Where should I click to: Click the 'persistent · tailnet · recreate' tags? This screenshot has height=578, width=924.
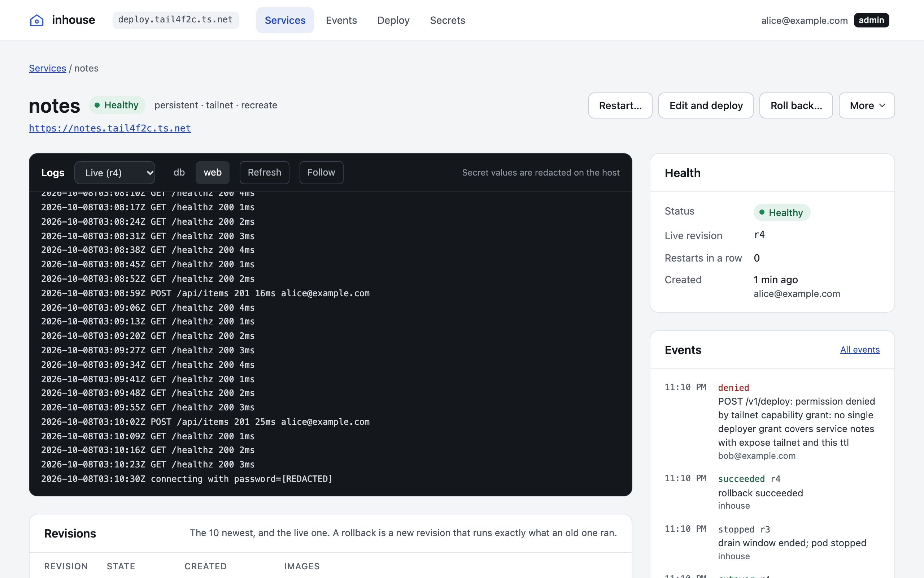[x=216, y=105]
